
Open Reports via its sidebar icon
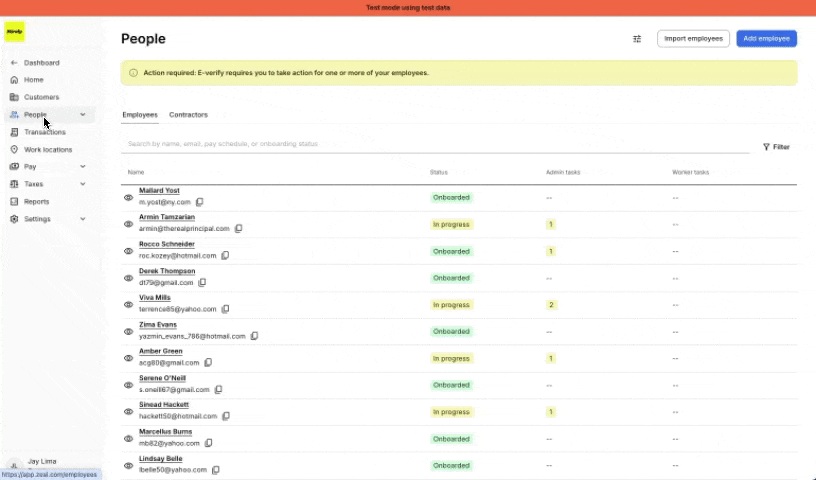(x=14, y=201)
